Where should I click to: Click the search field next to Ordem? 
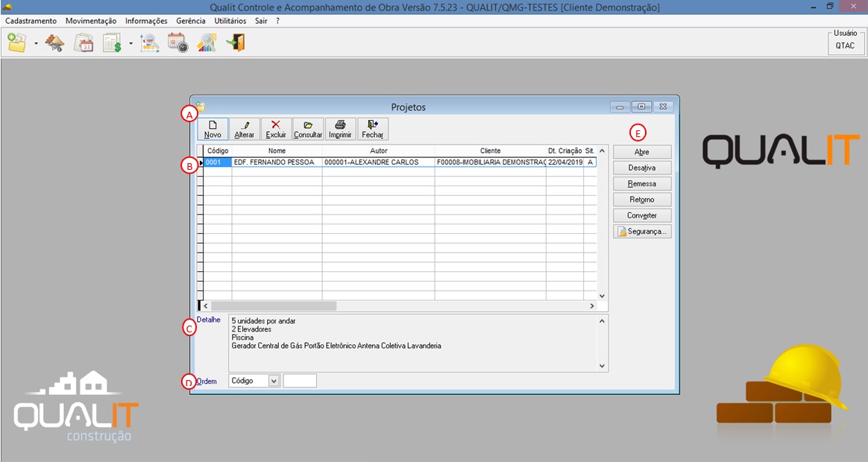click(300, 381)
